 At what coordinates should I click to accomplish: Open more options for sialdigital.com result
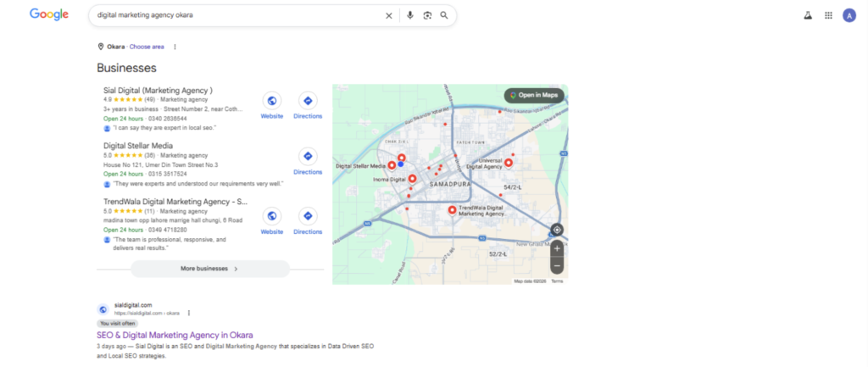189,313
